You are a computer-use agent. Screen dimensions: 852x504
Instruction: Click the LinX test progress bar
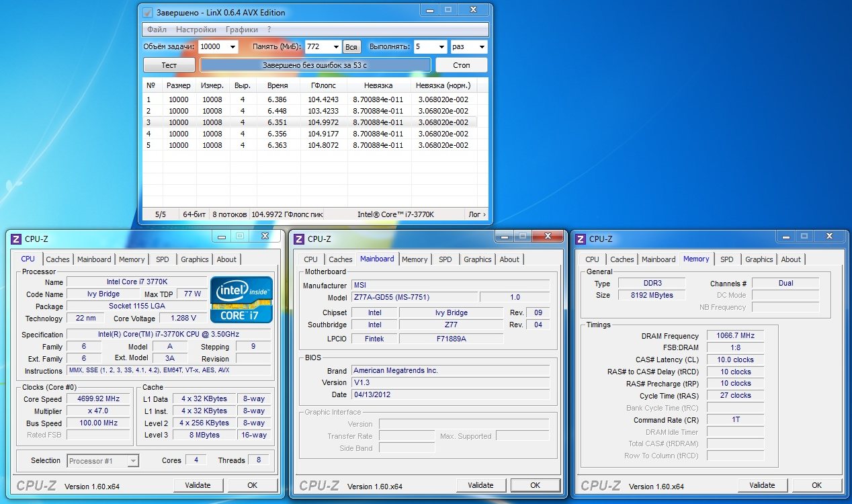pos(316,65)
